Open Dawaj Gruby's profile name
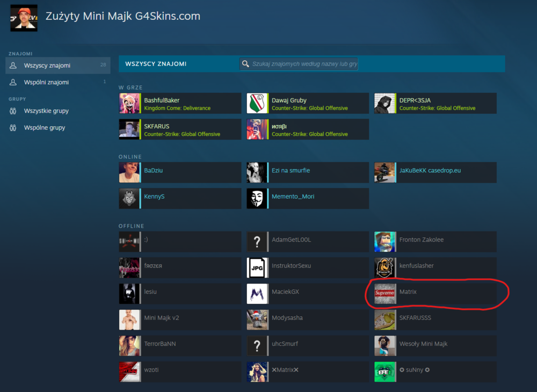Screen dimensions: 537x392 tap(289, 100)
